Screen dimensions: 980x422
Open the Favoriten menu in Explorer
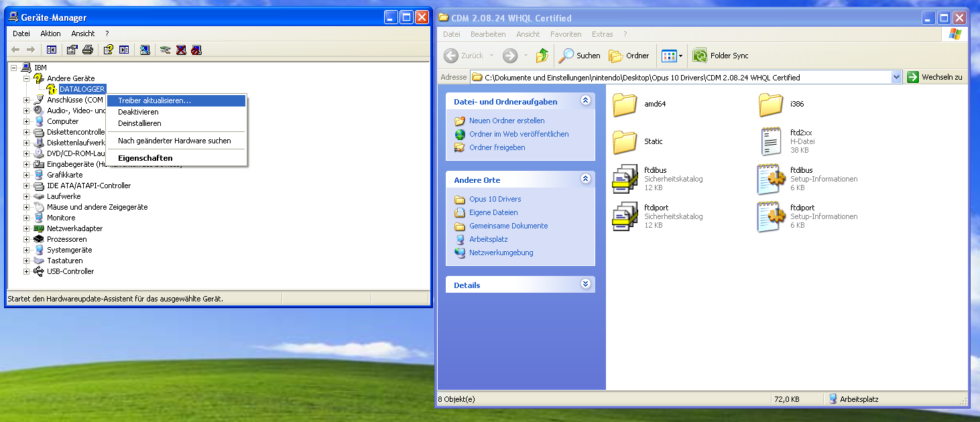[566, 34]
